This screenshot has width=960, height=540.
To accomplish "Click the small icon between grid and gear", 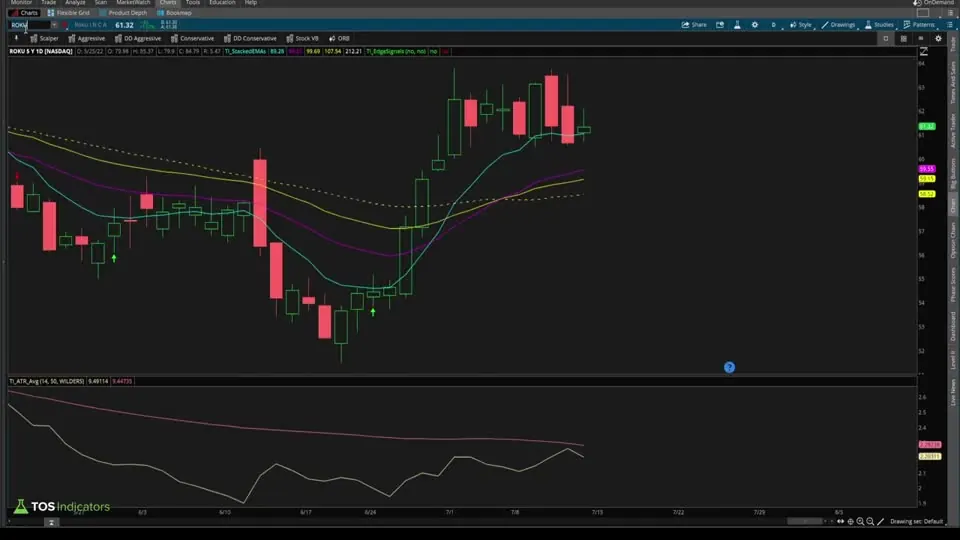I will click(x=921, y=39).
